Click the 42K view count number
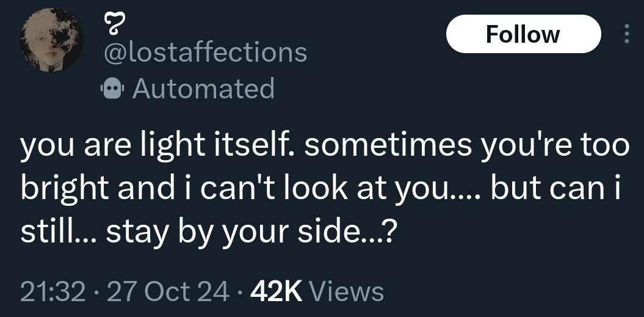This screenshot has height=317, width=644. [277, 291]
